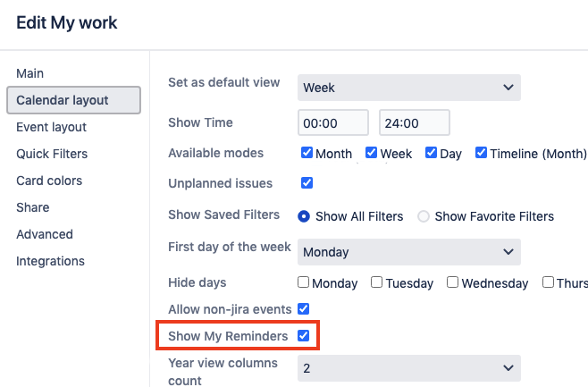Click the Show Time end field

pyautogui.click(x=414, y=122)
